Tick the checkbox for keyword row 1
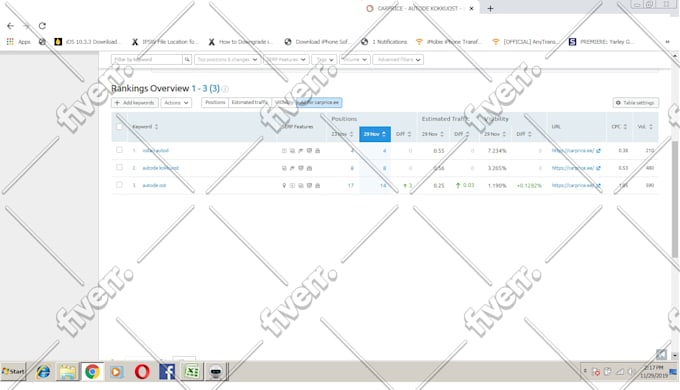680x390 pixels. click(x=119, y=150)
